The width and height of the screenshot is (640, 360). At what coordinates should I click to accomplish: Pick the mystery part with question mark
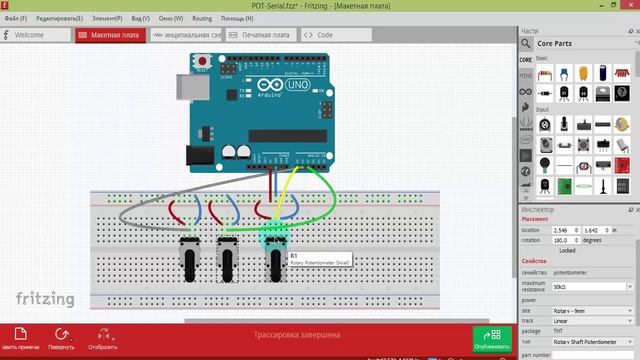click(x=622, y=94)
